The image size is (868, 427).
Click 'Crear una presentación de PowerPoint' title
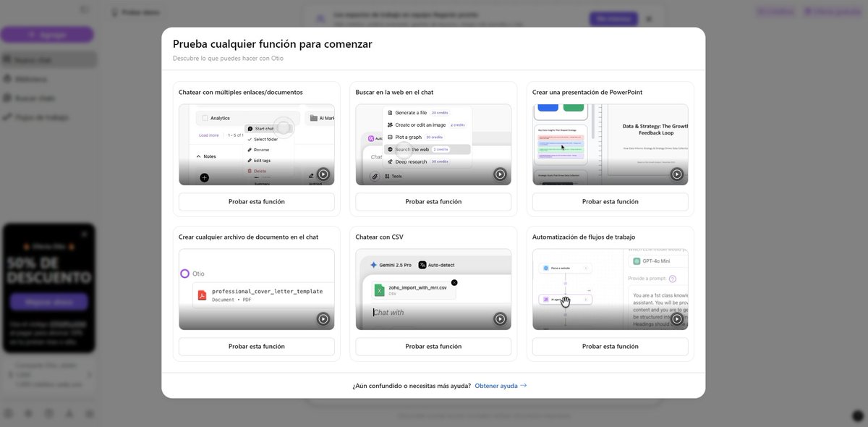(587, 93)
